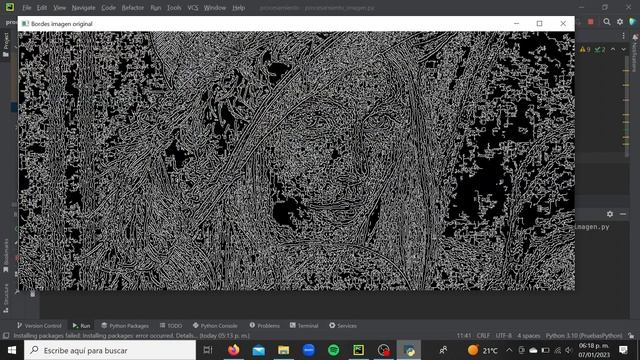Open the Project side tool window
The width and height of the screenshot is (640, 360).
[6, 45]
